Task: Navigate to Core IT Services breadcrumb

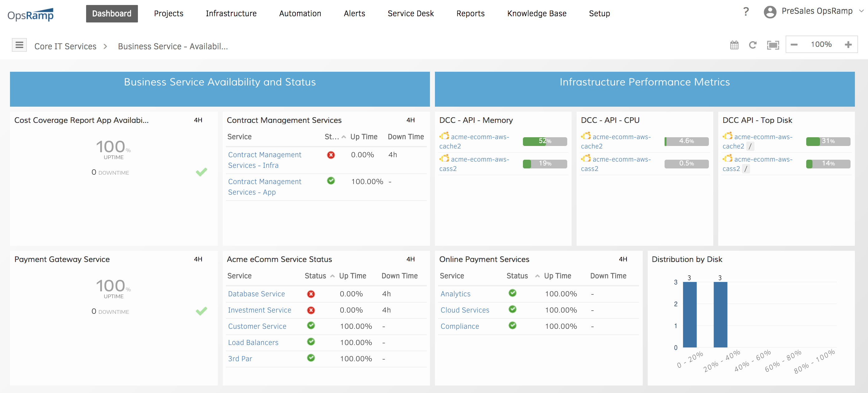Action: click(66, 46)
